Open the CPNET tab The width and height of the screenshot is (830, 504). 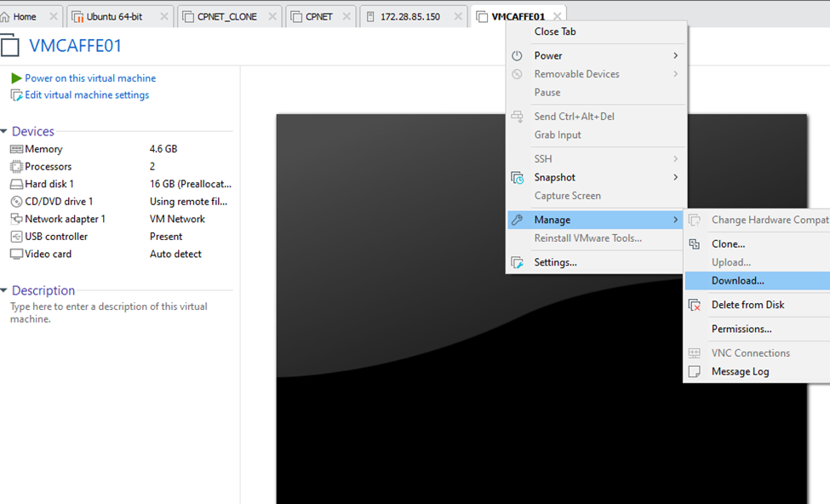click(x=319, y=17)
